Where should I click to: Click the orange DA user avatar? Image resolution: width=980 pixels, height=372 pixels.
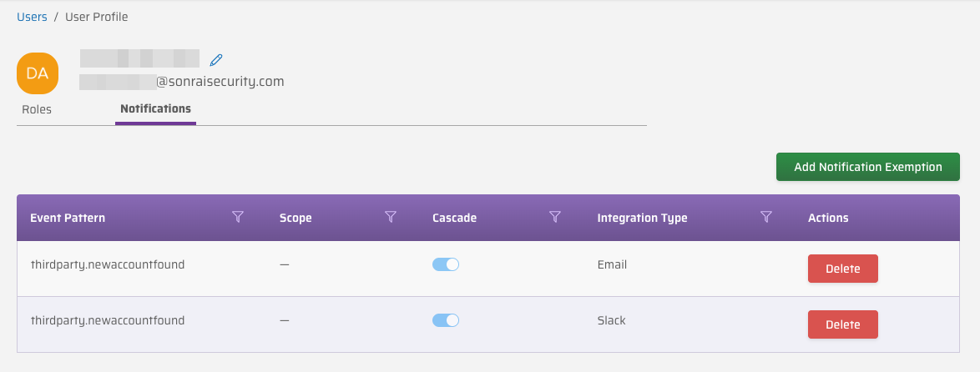click(x=38, y=73)
